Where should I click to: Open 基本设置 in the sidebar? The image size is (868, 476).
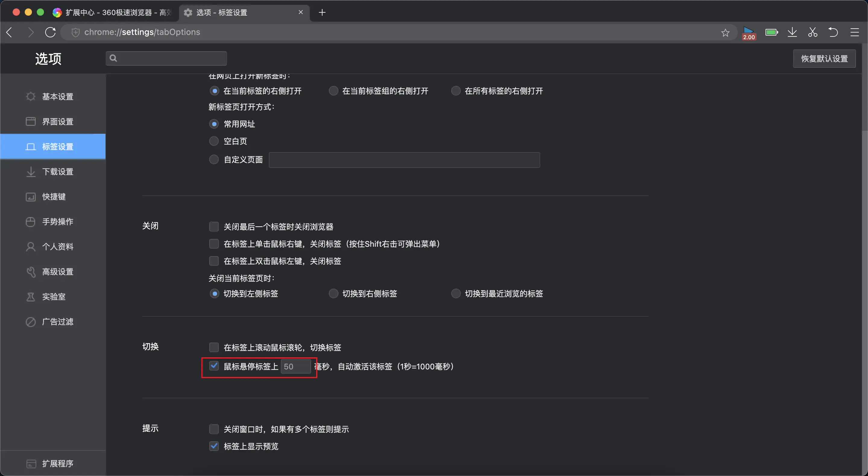[x=53, y=97]
